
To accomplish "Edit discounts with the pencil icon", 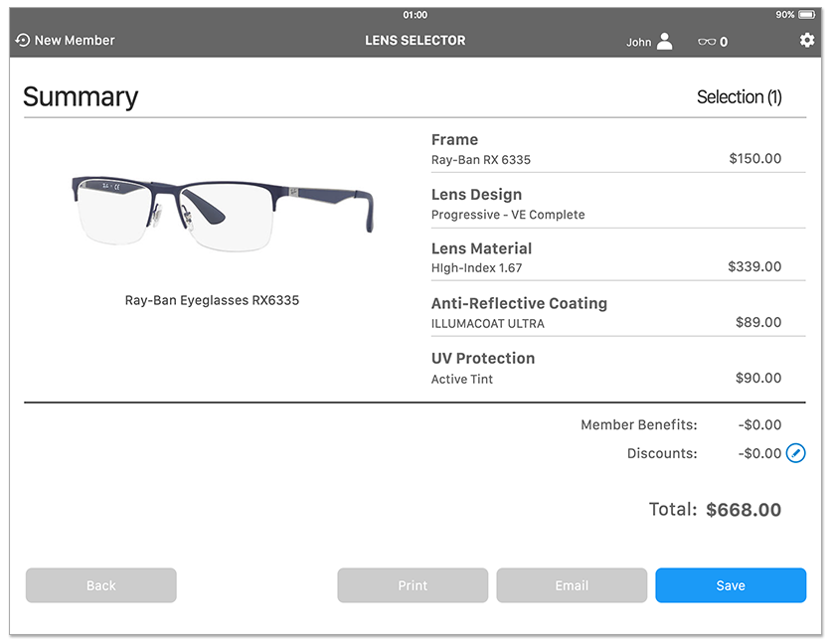I will (x=795, y=453).
